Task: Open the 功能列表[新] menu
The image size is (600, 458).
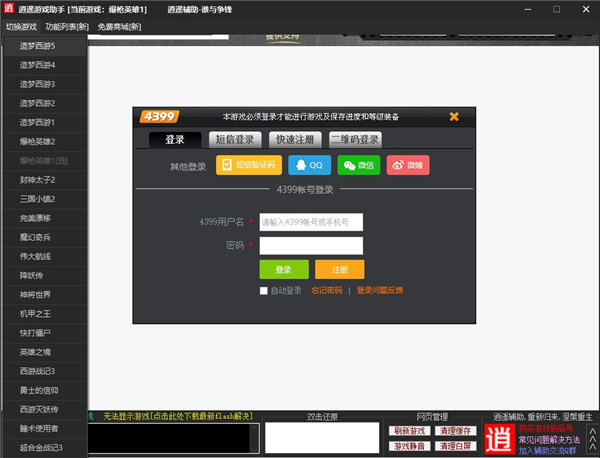Action: (x=67, y=27)
